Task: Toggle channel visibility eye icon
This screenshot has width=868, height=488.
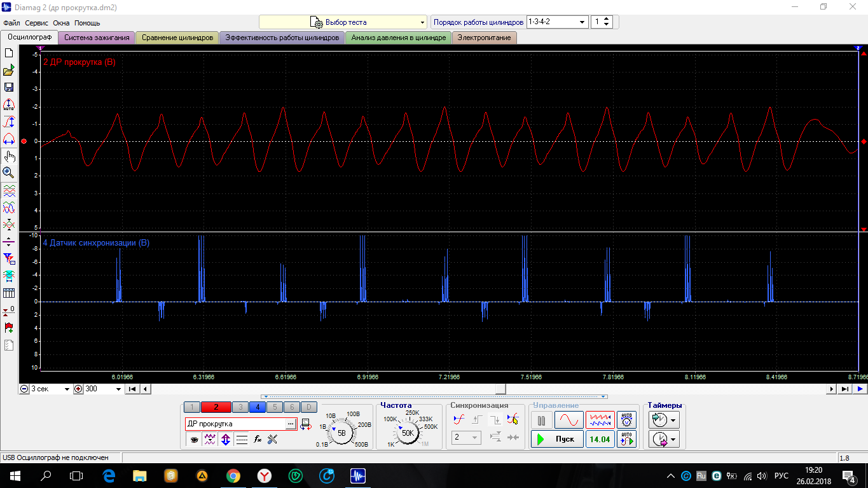Action: pos(193,439)
